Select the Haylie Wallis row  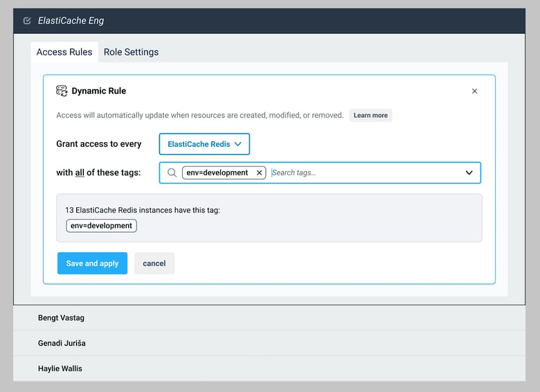[x=60, y=368]
